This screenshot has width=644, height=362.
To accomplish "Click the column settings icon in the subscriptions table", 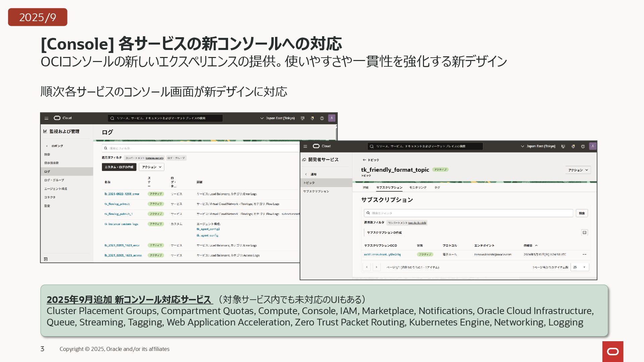I will click(584, 233).
